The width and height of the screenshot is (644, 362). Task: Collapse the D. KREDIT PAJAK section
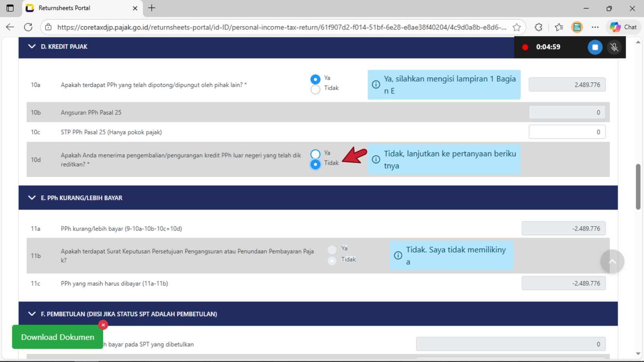(32, 47)
